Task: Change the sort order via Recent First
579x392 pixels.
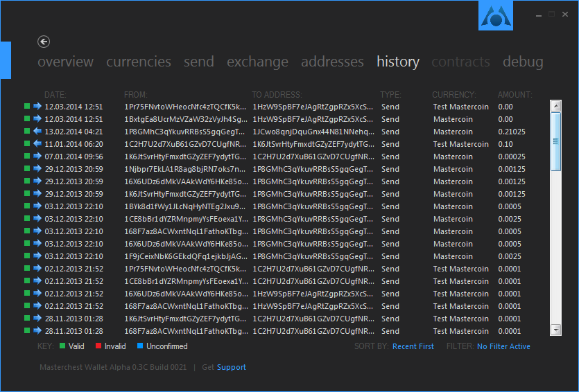Action: 413,346
